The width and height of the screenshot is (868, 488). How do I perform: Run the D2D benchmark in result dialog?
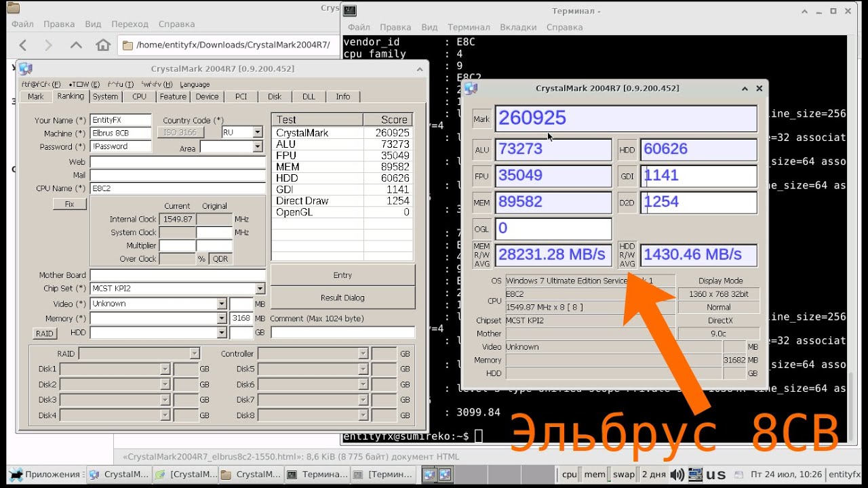[x=627, y=203]
